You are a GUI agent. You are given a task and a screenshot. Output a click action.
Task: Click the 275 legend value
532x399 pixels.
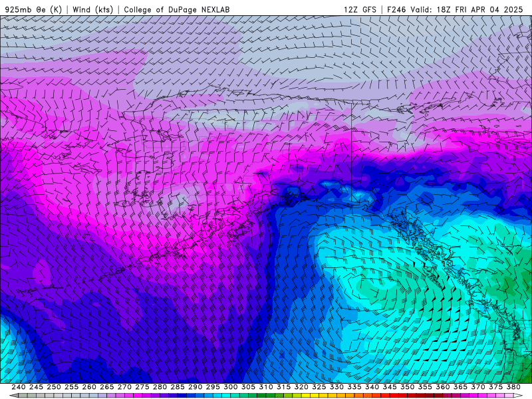pyautogui.click(x=142, y=387)
